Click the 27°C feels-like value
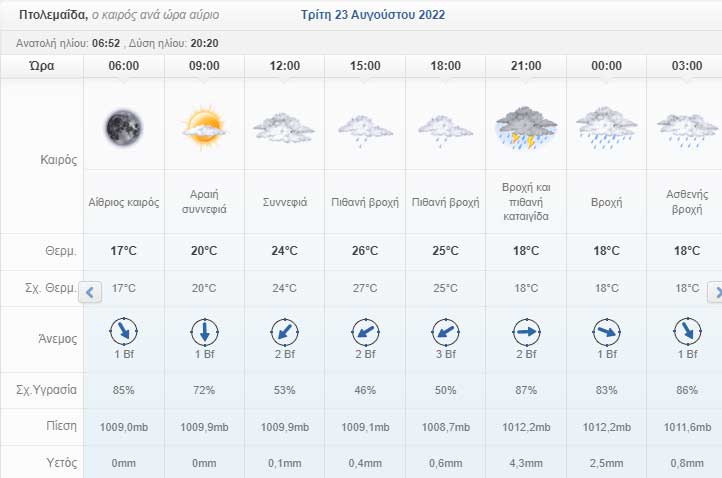This screenshot has height=478, width=722. point(365,288)
